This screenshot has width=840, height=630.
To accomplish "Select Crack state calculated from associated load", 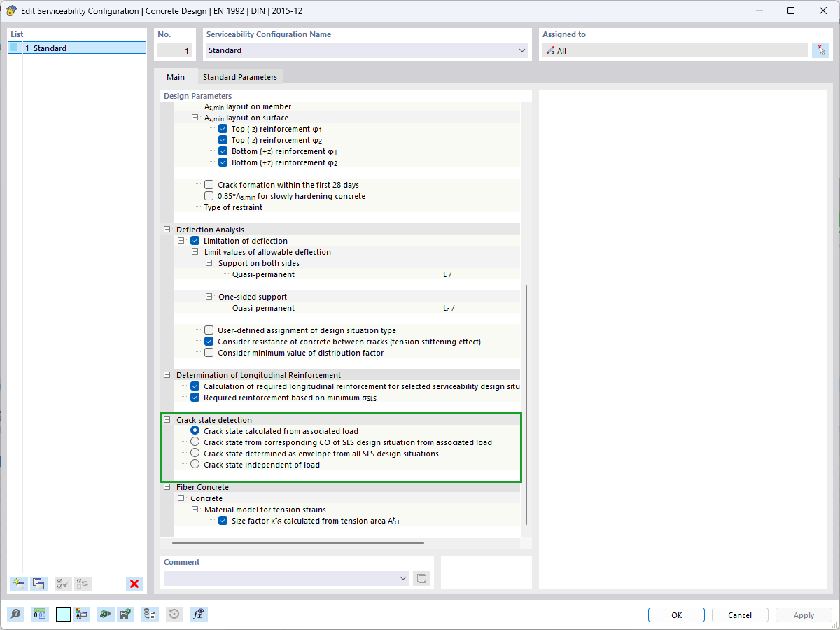I will click(x=195, y=431).
